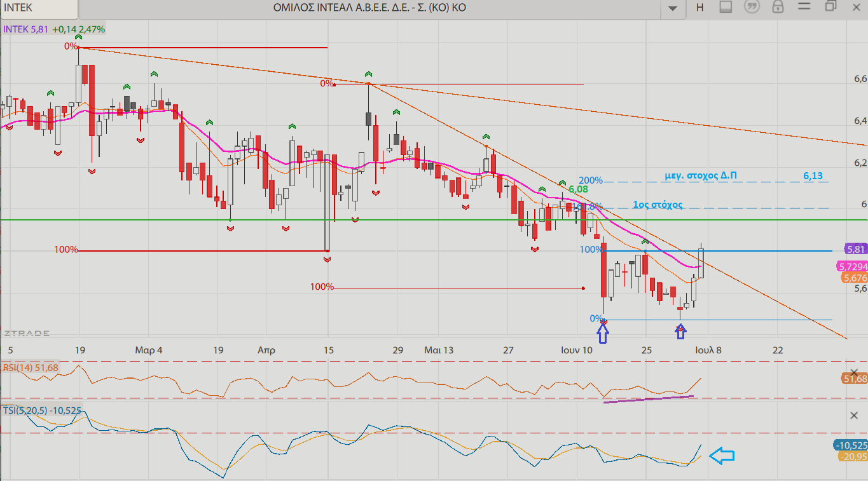The image size is (868, 481).
Task: Select the 1ος στόχος annotation text
Action: (x=658, y=205)
